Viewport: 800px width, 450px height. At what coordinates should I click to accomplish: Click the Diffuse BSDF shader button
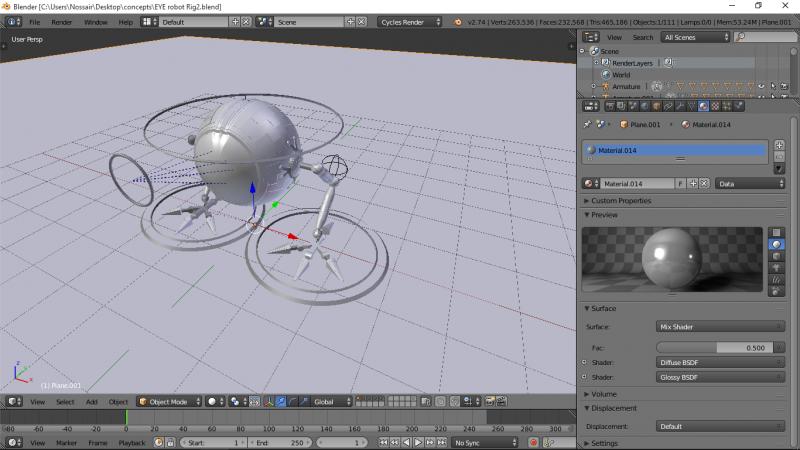(x=720, y=362)
